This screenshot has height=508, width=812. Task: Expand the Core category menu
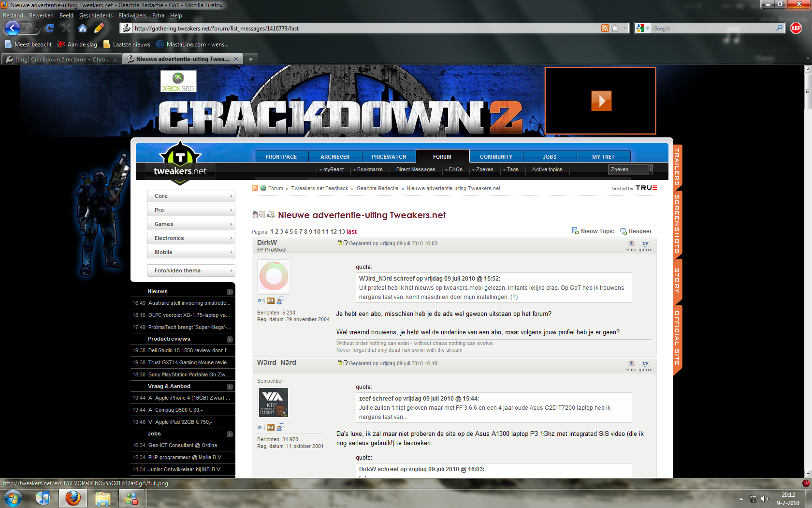pyautogui.click(x=191, y=196)
